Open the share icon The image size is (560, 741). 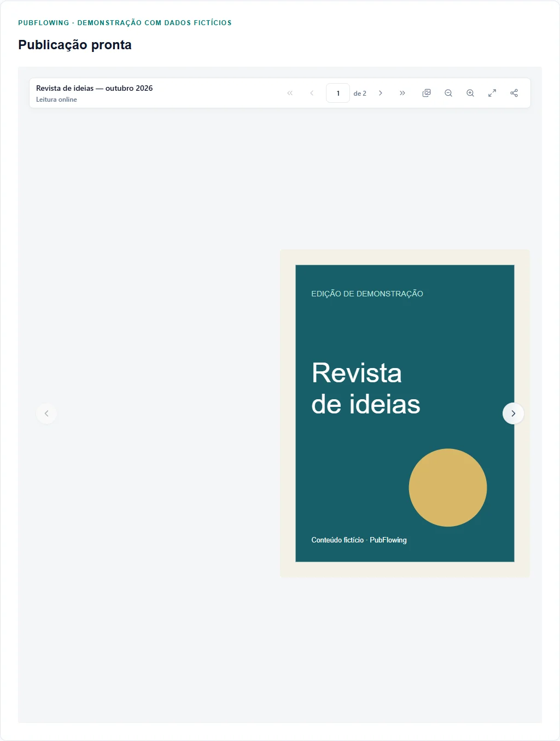coord(514,93)
